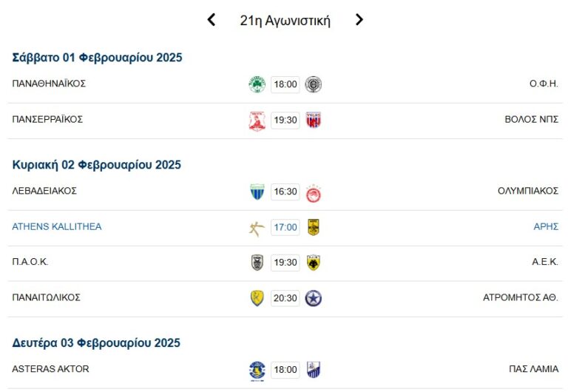Open the ATHENS KALLITHEA team link
This screenshot has height=392, width=568.
pyautogui.click(x=57, y=227)
